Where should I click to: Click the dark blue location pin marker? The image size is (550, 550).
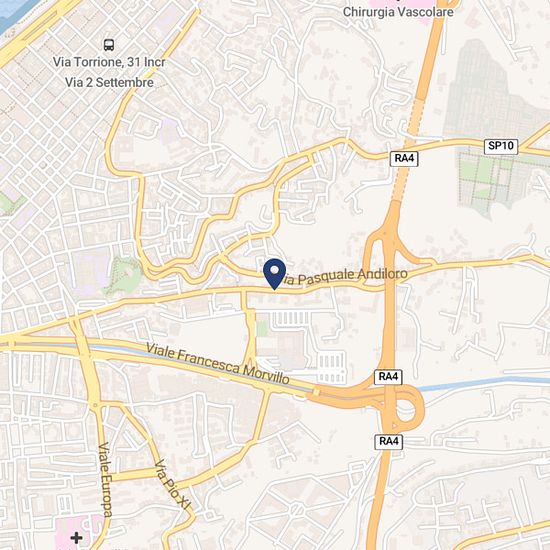(x=274, y=274)
